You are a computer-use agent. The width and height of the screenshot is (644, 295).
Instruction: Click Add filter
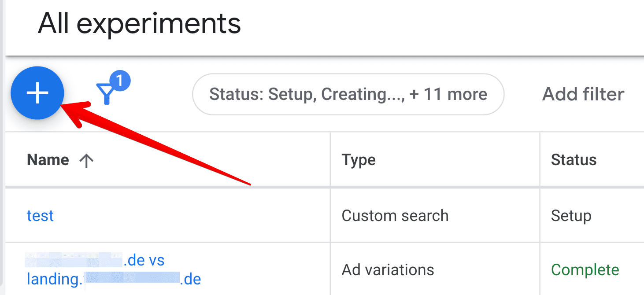point(583,94)
